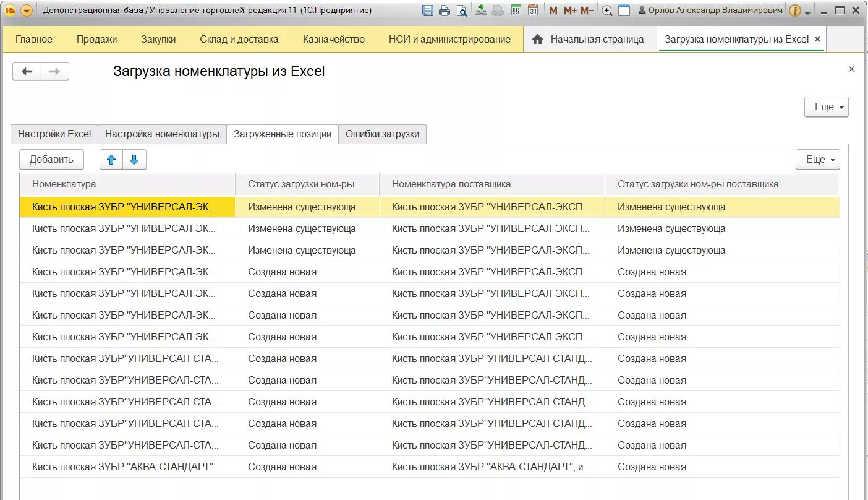Click the M+ memory add button
This screenshot has width=868, height=500.
pos(570,11)
